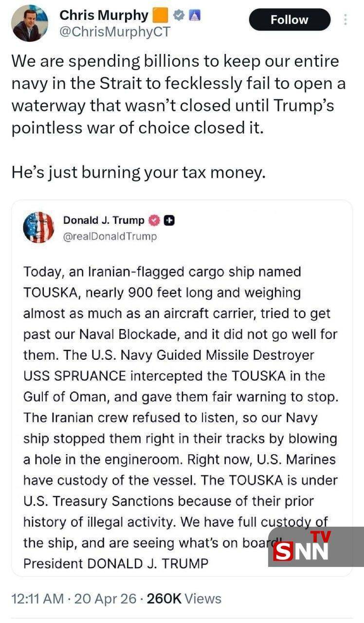
Task: Open the three-dot more options menu
Action: pos(346,20)
